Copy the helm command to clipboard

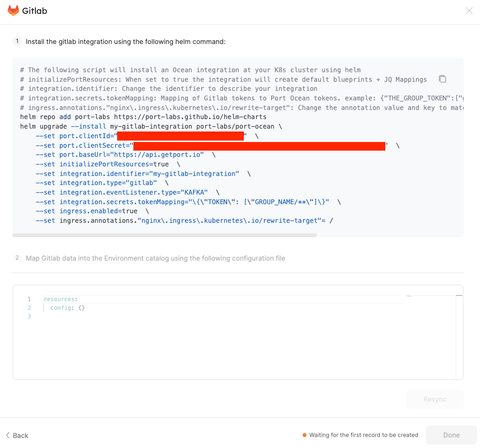(442, 79)
